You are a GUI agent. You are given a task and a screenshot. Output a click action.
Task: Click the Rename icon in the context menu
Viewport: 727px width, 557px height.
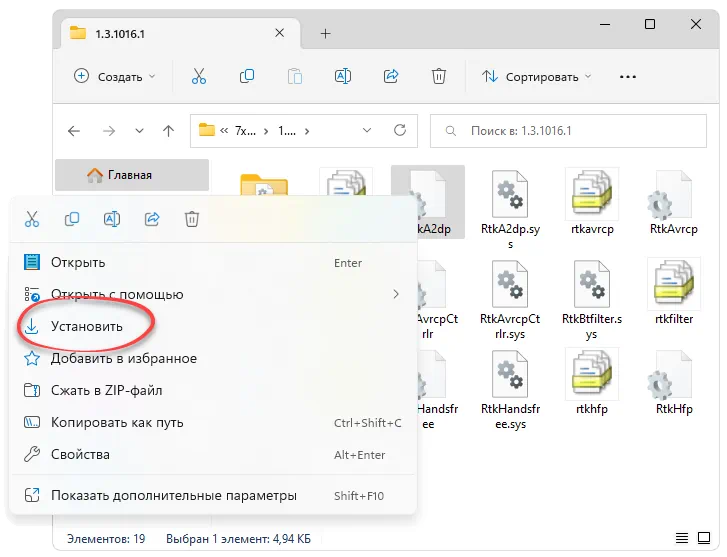point(112,219)
